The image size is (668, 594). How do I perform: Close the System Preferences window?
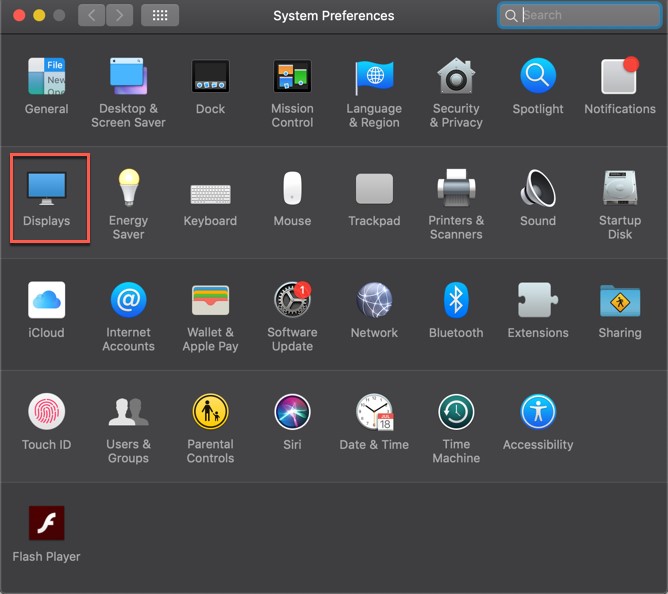(x=19, y=16)
